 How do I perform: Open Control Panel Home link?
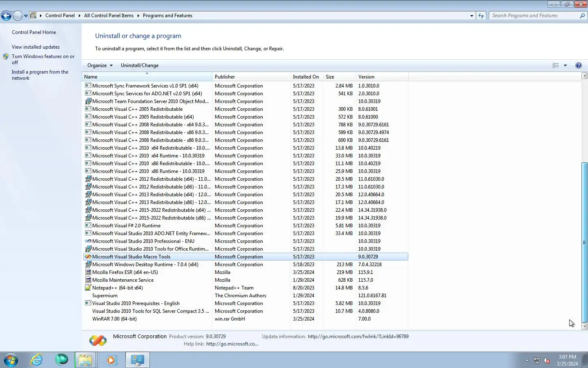(x=34, y=32)
